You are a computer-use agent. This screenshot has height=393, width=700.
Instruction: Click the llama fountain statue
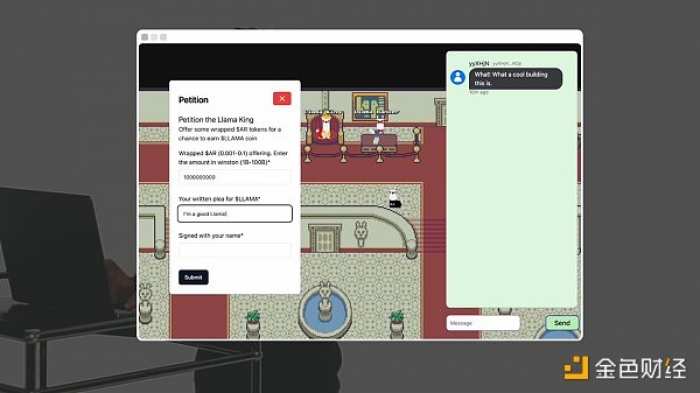click(325, 299)
